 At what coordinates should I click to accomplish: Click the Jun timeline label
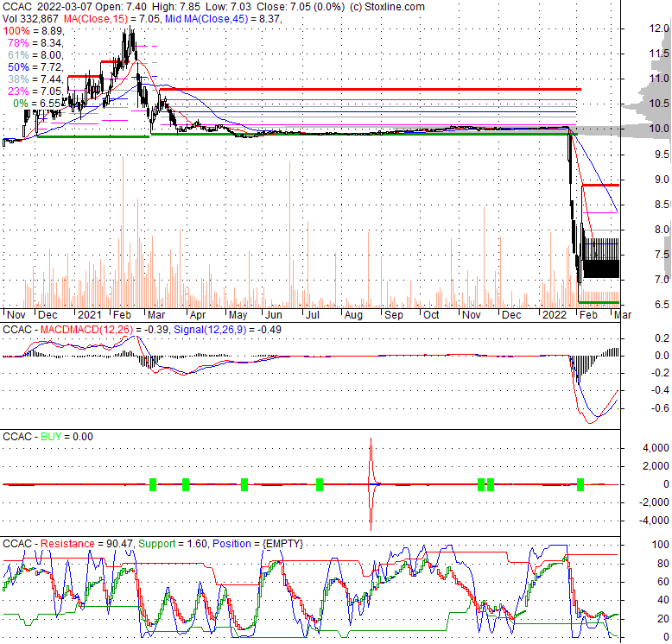tap(274, 315)
